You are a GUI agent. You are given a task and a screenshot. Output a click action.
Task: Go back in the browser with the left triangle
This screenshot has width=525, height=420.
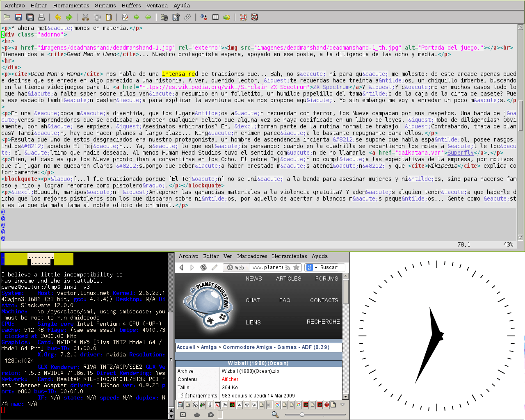182,267
